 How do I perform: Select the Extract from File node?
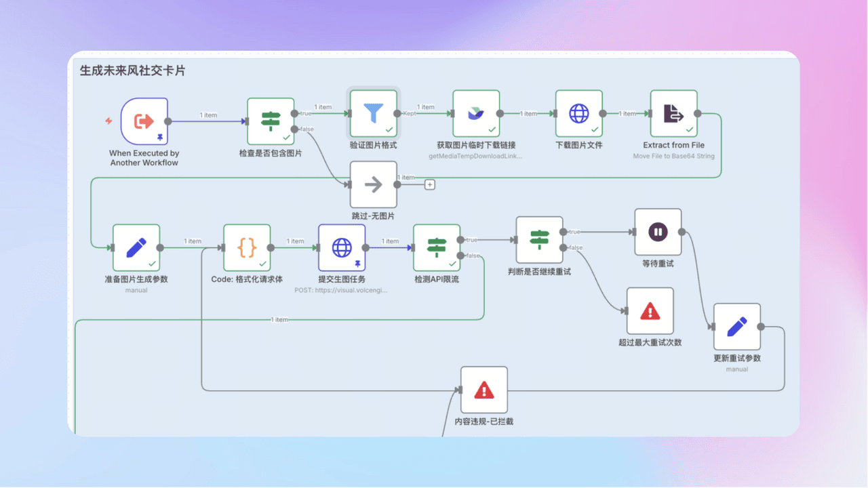click(x=673, y=114)
